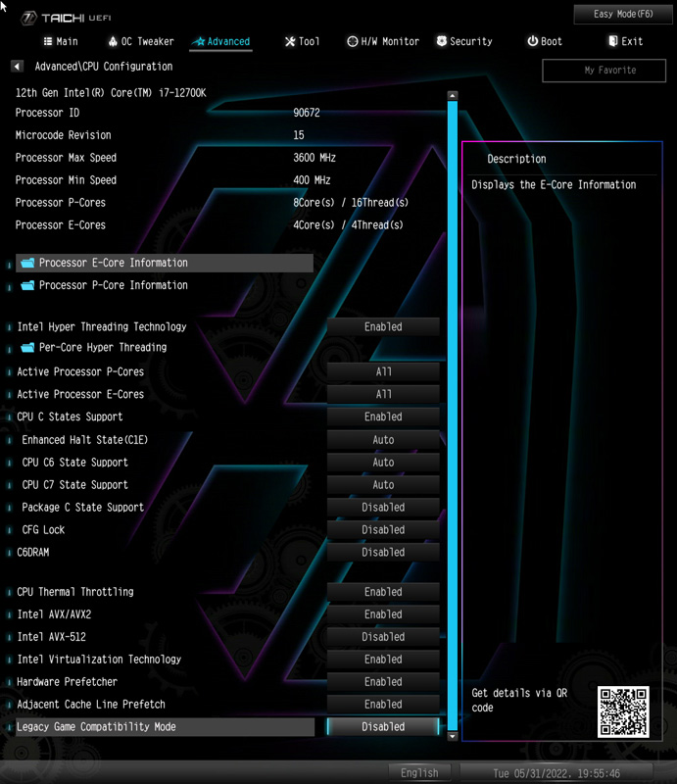
Task: Click the Advanced tab star icon
Action: pyautogui.click(x=201, y=41)
